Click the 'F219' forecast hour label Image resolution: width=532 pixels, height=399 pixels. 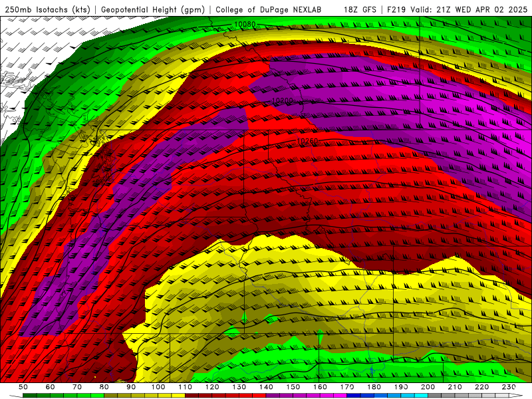click(396, 9)
